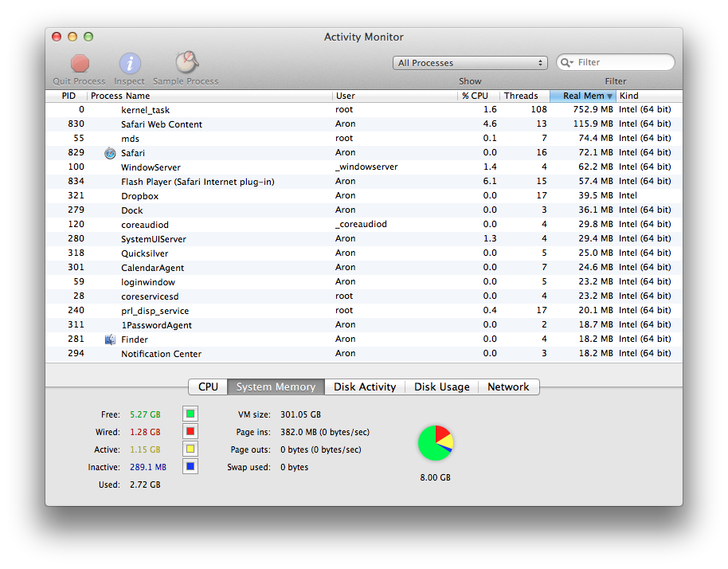Click the green Free memory color swatch
Image resolution: width=728 pixels, height=569 pixels.
coord(190,414)
